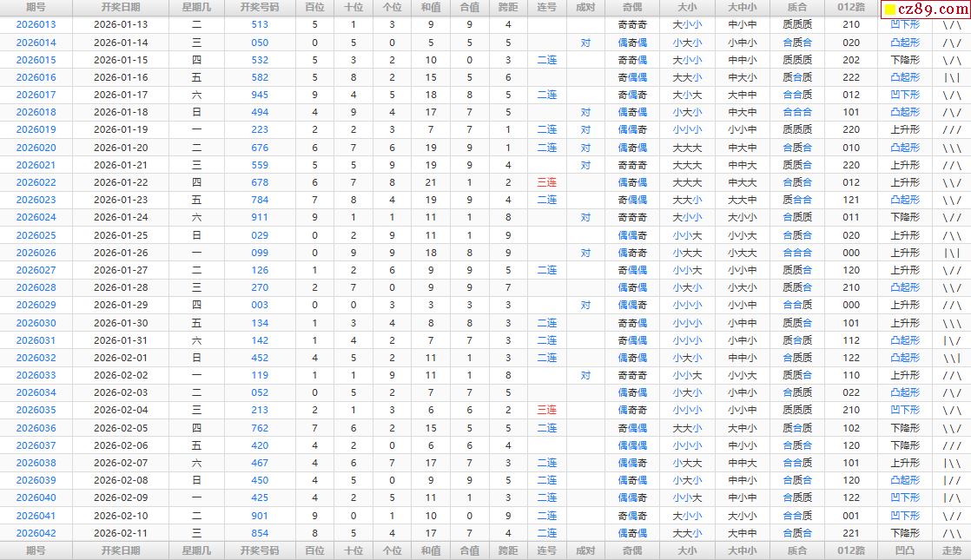Click winning number 126 in row 2026027
This screenshot has width=971, height=560.
click(x=260, y=270)
